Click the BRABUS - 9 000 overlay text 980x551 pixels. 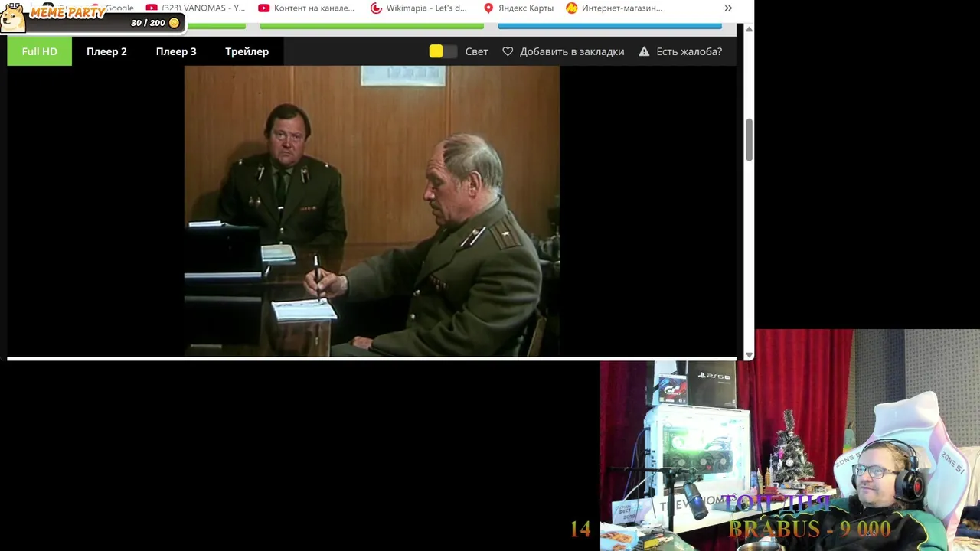pyautogui.click(x=809, y=529)
